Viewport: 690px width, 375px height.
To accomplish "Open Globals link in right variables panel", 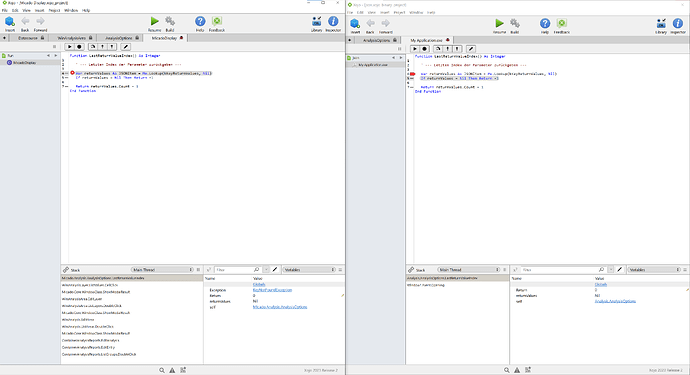I will (x=601, y=284).
